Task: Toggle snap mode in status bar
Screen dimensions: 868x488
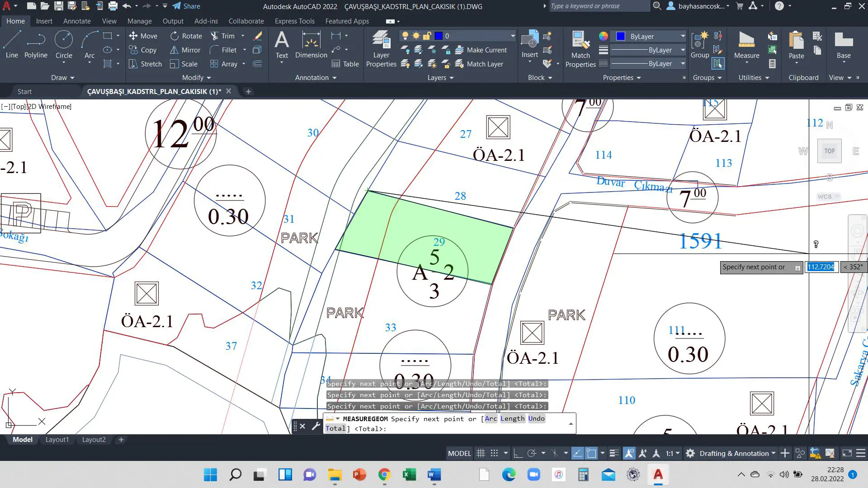Action: [495, 453]
